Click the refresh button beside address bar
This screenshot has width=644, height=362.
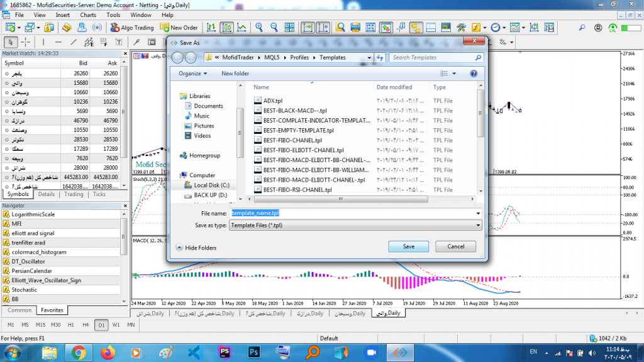pyautogui.click(x=380, y=57)
